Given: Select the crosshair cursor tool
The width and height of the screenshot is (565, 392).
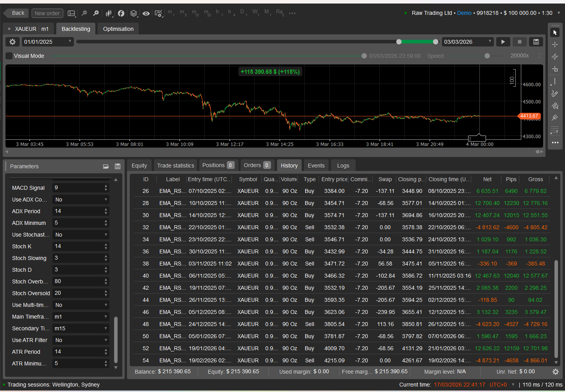Looking at the screenshot, I should click(x=555, y=45).
